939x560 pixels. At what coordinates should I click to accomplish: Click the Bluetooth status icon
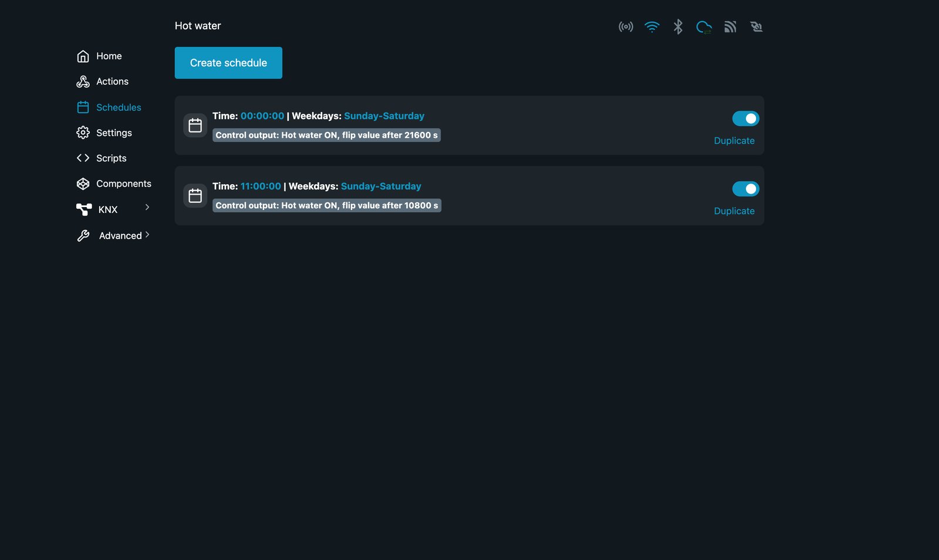[678, 26]
